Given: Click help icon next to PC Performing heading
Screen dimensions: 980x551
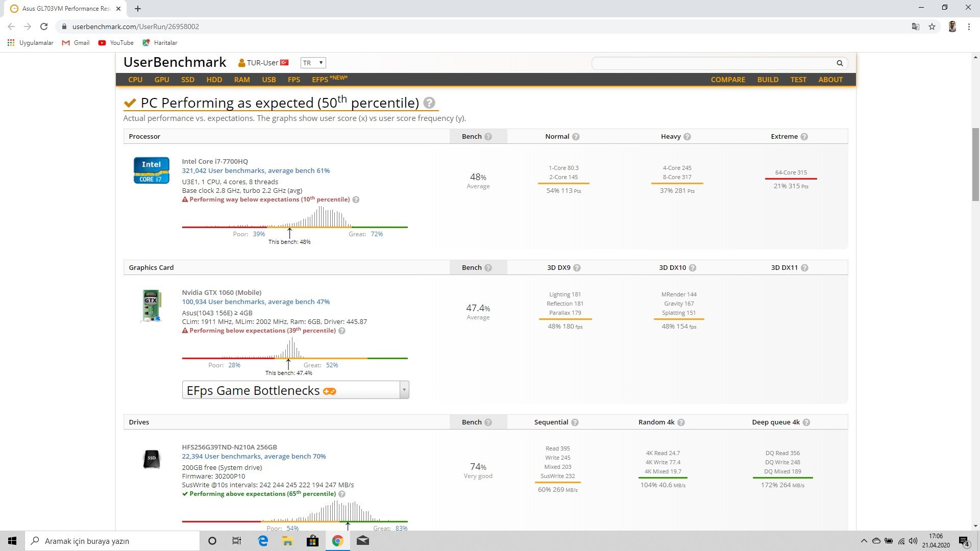Looking at the screenshot, I should pyautogui.click(x=429, y=103).
